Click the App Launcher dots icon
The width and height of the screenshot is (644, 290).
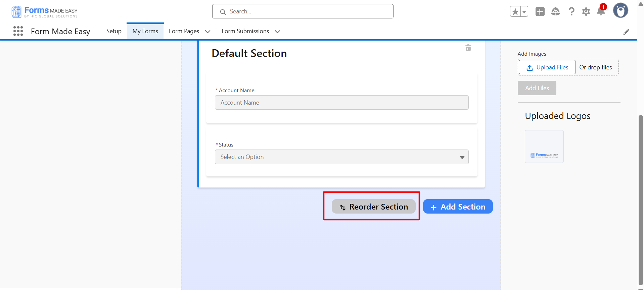click(x=18, y=31)
